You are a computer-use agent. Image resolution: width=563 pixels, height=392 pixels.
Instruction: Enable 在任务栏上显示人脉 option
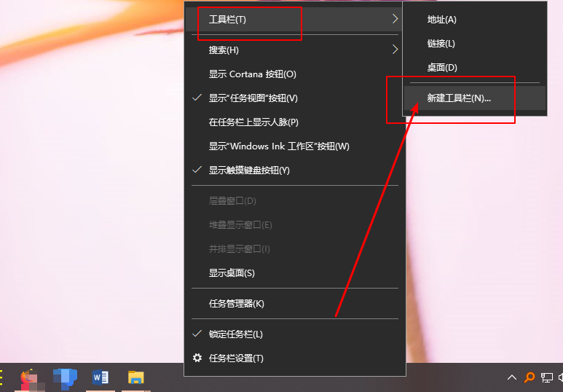tap(253, 122)
